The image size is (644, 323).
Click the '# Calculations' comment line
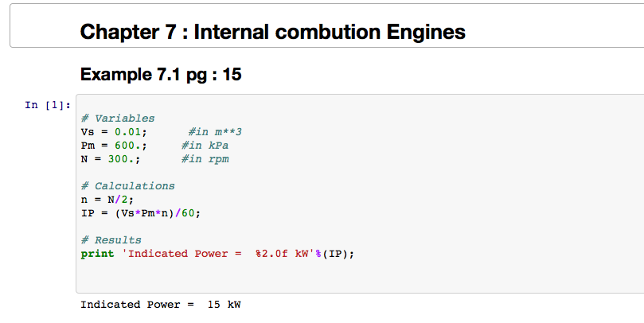coord(127,186)
